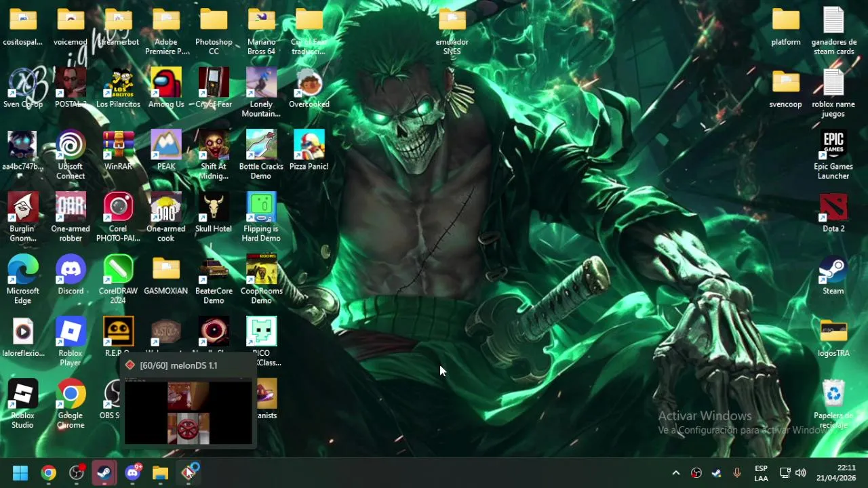Open File Explorer from the taskbar
868x488 pixels.
point(161,473)
